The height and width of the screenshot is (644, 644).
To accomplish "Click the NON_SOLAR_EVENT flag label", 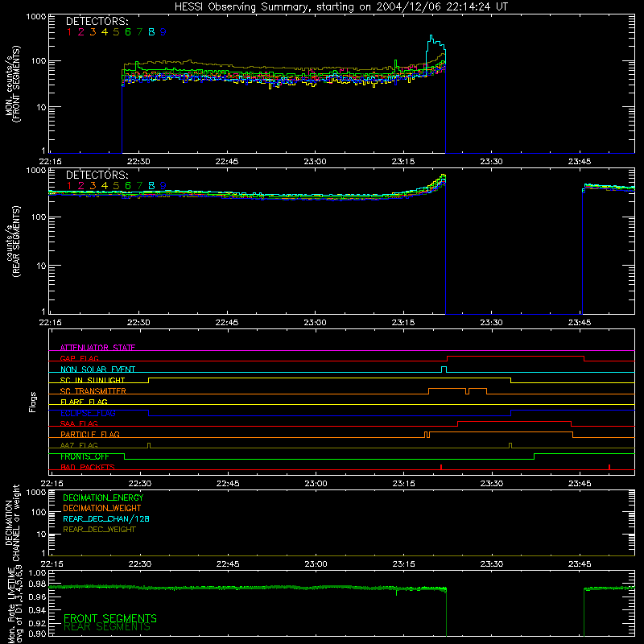I will pos(97,369).
